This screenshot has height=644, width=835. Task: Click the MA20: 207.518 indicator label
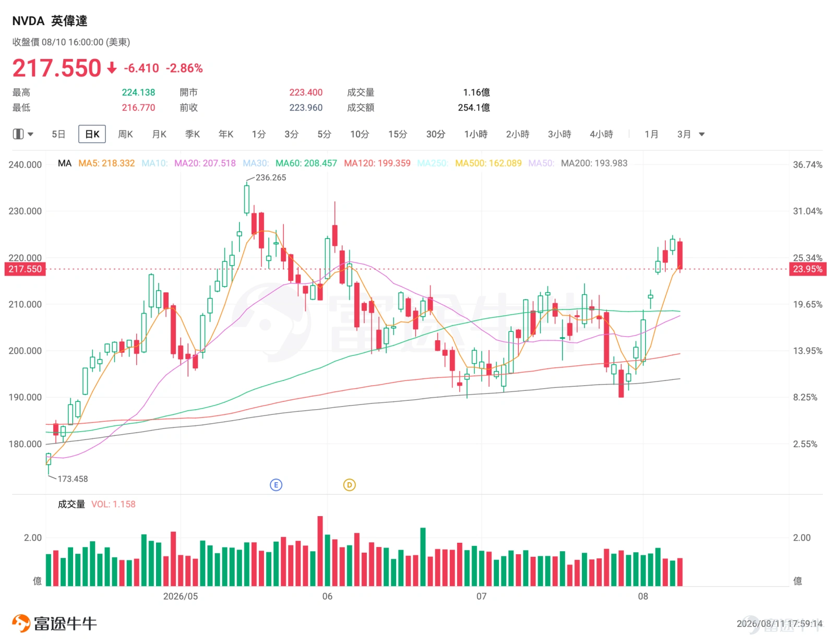click(205, 163)
